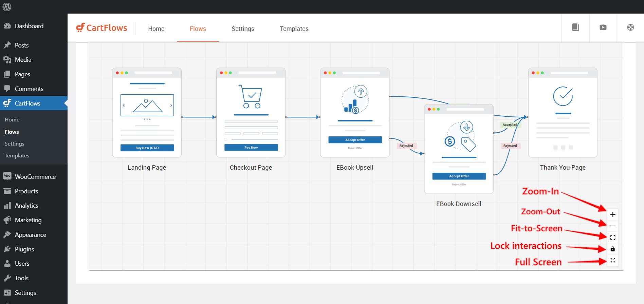Click the WordPress logo icon
644x304 pixels.
[x=7, y=7]
